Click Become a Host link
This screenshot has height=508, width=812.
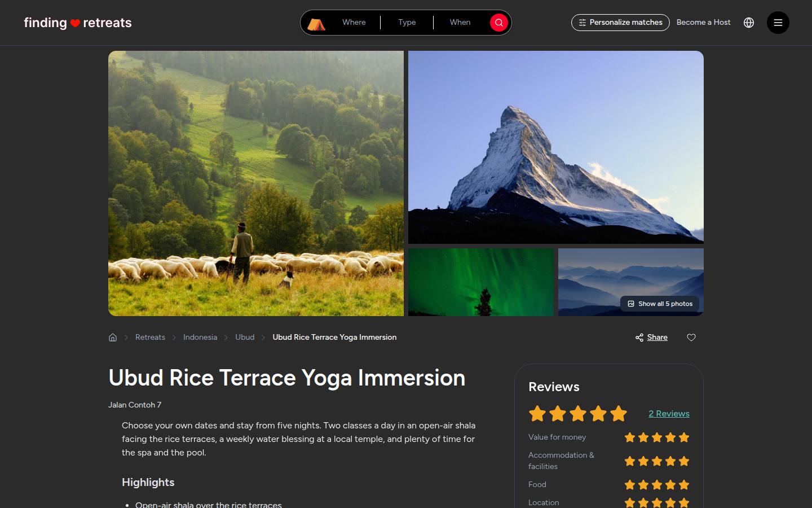(703, 23)
